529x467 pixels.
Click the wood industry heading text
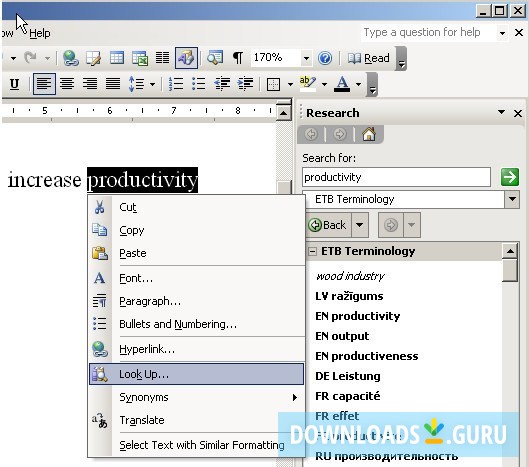[350, 276]
